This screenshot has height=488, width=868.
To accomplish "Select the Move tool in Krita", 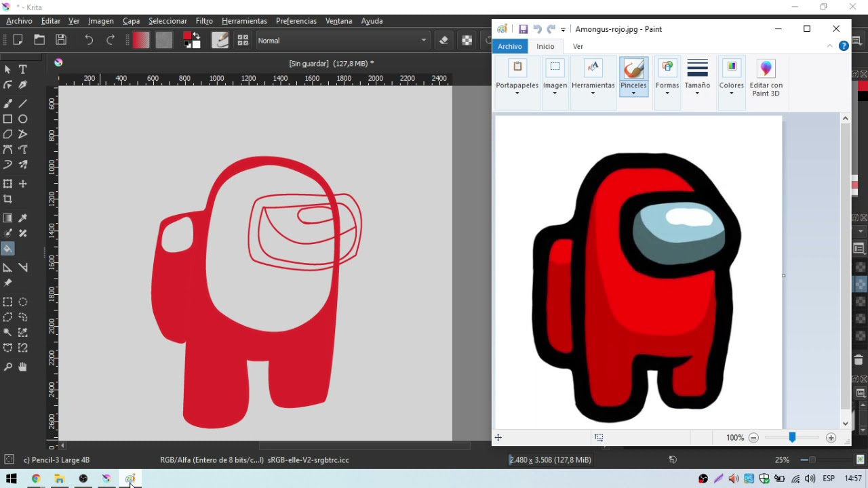I will [x=23, y=184].
